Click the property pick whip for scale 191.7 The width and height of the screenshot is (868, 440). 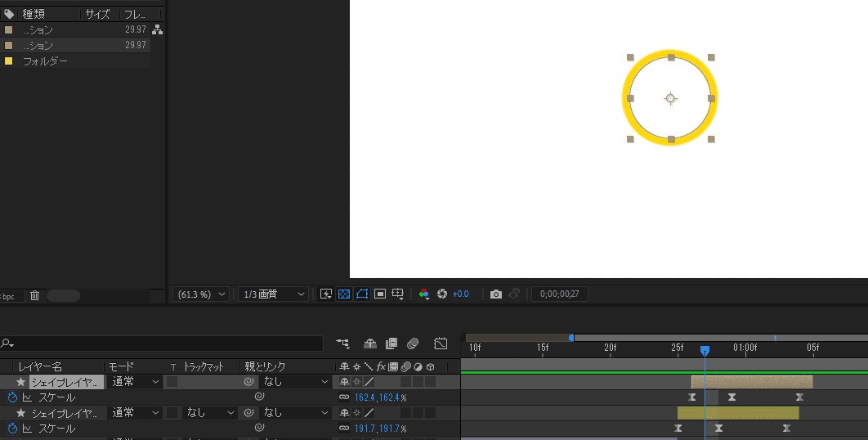[x=258, y=428]
